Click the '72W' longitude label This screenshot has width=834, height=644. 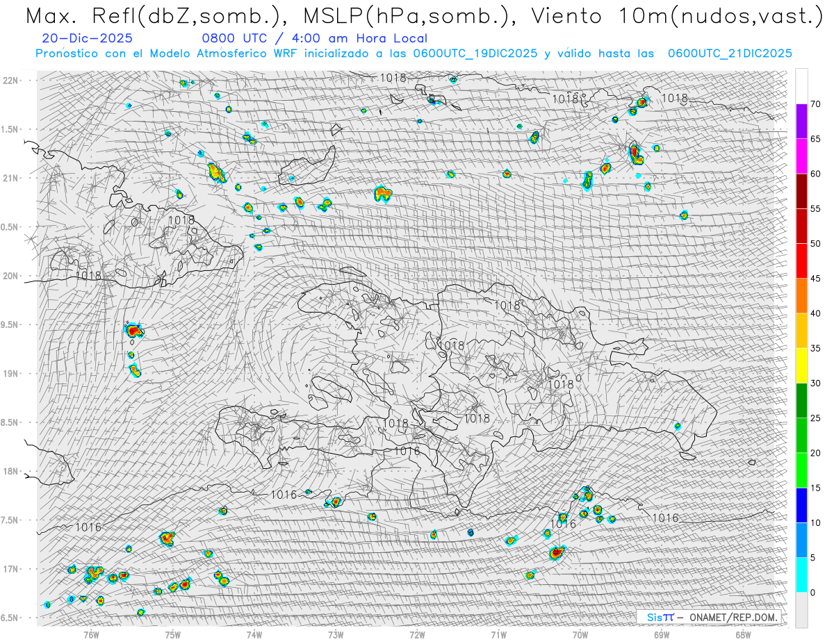click(x=417, y=634)
